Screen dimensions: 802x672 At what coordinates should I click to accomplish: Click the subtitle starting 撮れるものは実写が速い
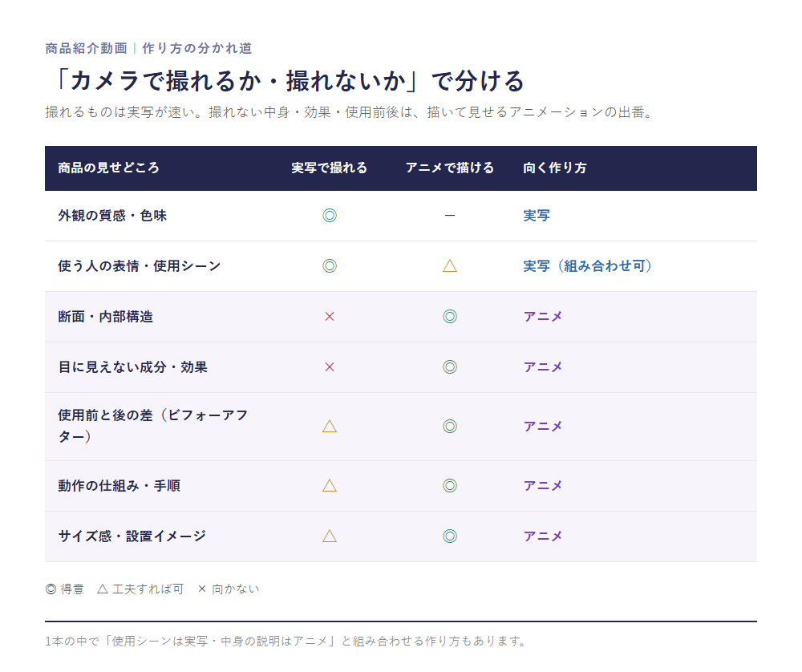(350, 112)
